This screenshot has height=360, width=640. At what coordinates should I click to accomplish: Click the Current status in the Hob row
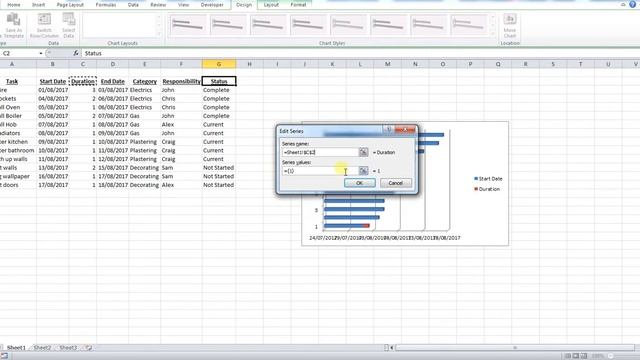pyautogui.click(x=219, y=124)
